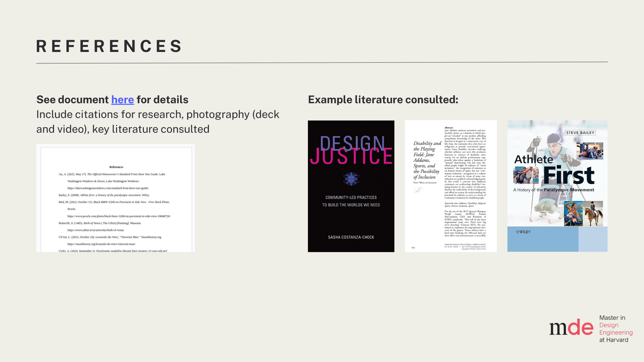
Task: Click the blue mandala emblem on Design Justice
Action: [351, 179]
